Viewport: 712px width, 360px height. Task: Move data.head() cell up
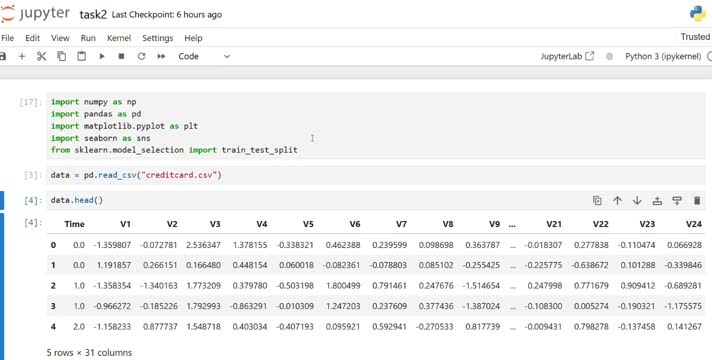(617, 201)
